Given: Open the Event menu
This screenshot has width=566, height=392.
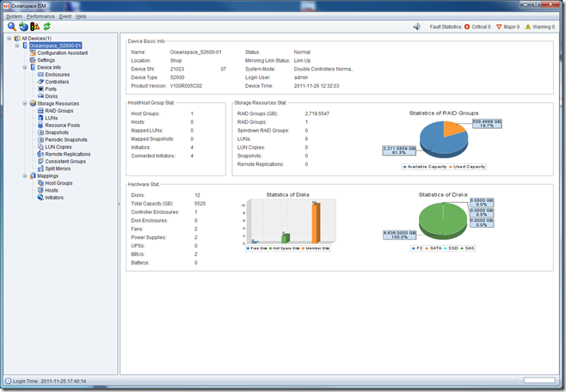Looking at the screenshot, I should [65, 16].
